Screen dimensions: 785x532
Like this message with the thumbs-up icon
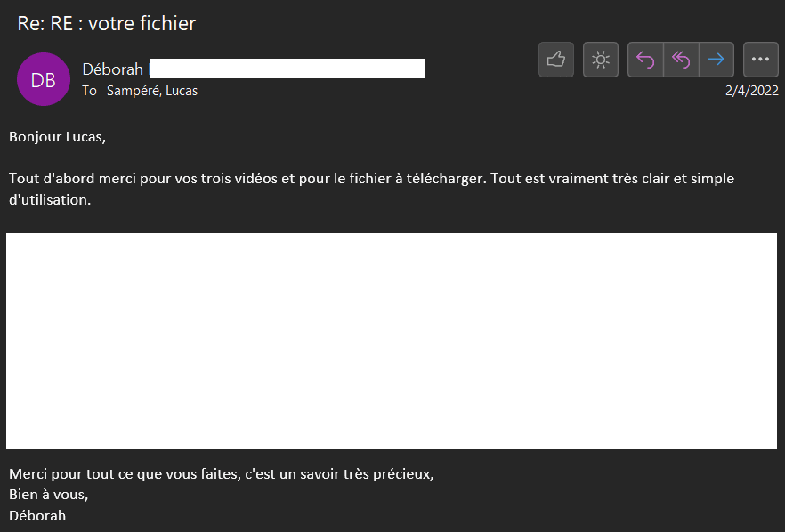(x=556, y=60)
